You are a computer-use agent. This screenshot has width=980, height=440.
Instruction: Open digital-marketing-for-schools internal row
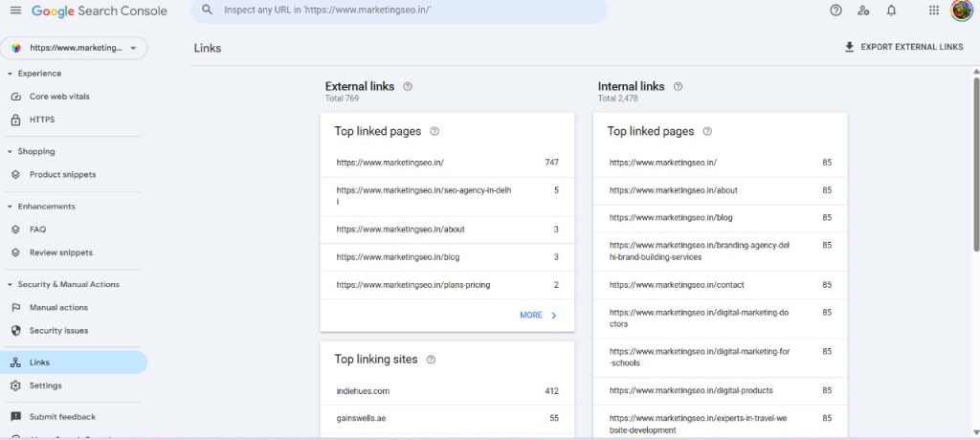pyautogui.click(x=721, y=358)
